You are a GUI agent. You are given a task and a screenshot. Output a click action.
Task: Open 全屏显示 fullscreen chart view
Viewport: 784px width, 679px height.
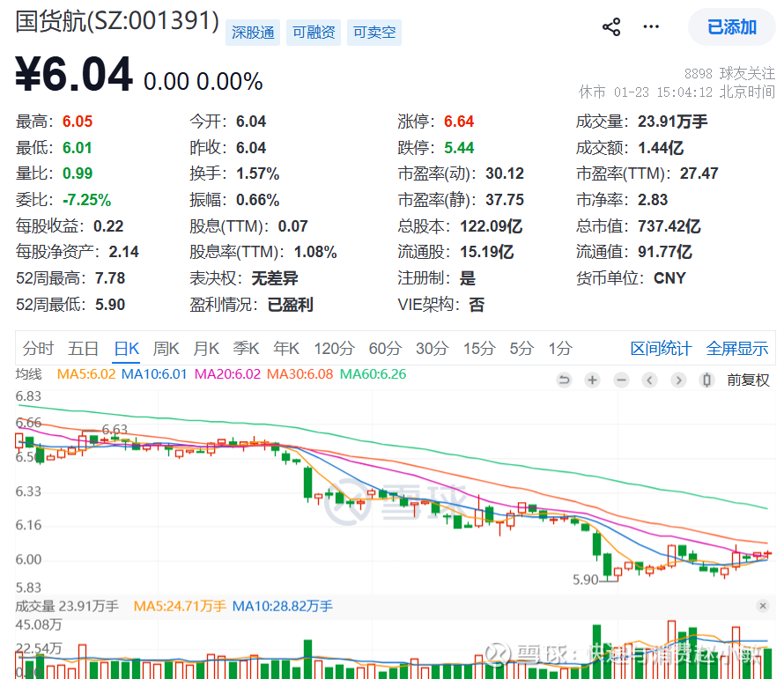coord(737,348)
